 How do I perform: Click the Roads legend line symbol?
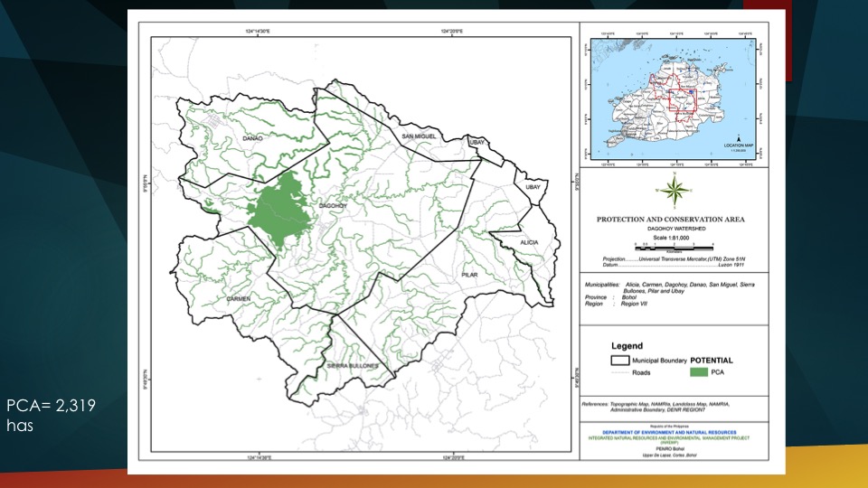610,371
